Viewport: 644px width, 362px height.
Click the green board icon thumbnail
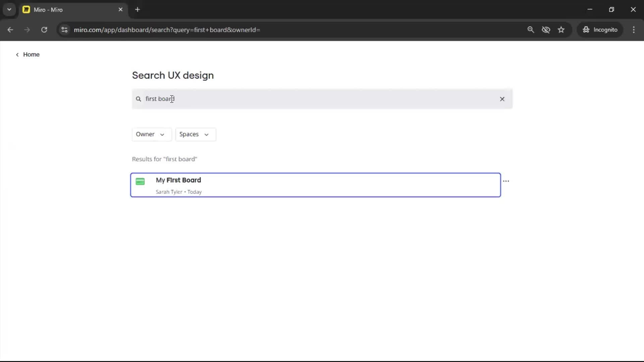(x=140, y=182)
